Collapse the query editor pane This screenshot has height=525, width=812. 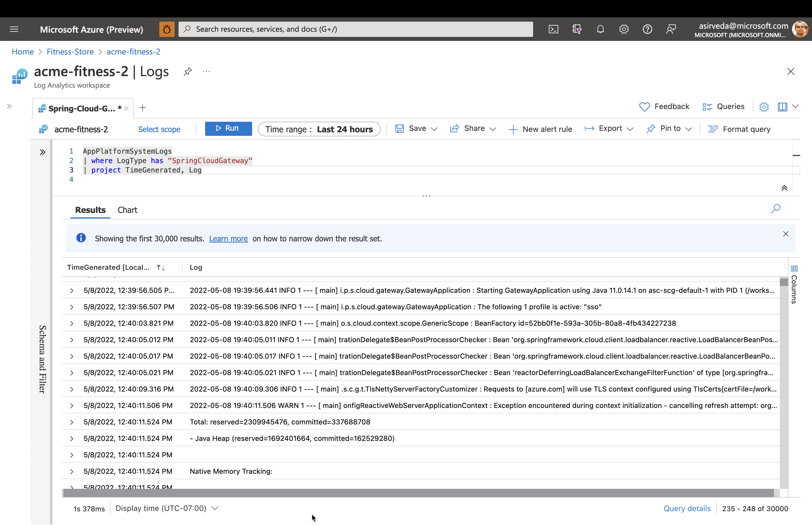click(x=784, y=188)
